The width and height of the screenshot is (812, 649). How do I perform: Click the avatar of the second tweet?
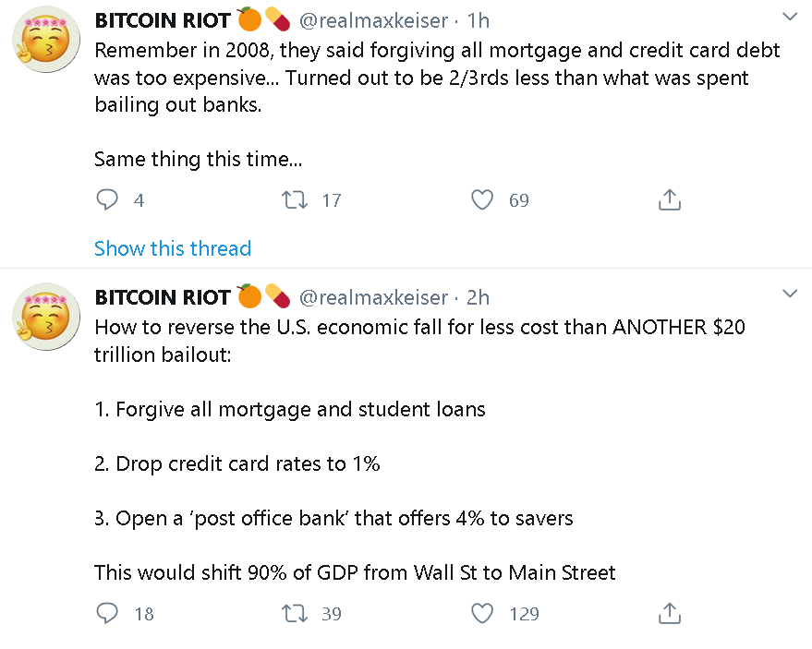pos(46,317)
